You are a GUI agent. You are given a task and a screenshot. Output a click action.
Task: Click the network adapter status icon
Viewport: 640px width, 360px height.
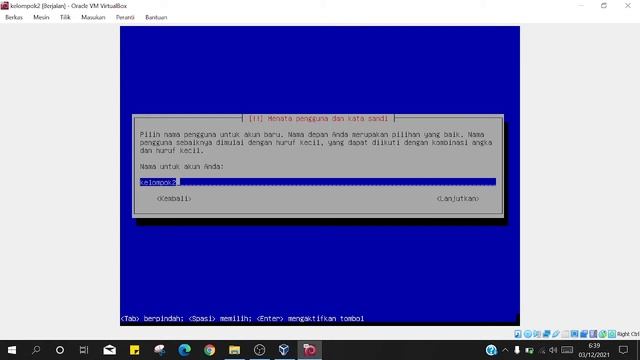click(x=547, y=334)
